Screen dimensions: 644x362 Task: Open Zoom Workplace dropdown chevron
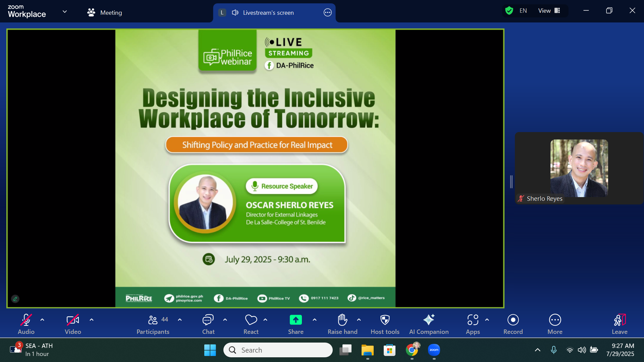(x=65, y=12)
